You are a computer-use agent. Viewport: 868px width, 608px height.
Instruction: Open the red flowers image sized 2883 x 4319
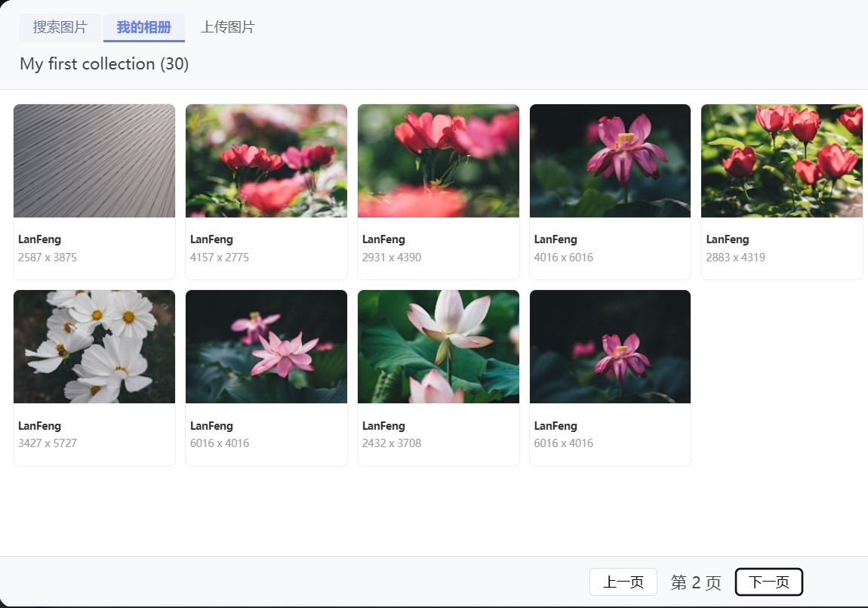(x=781, y=161)
